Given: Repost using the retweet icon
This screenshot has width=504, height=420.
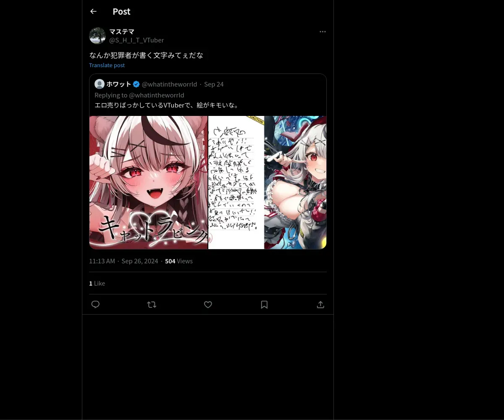Looking at the screenshot, I should pos(152,304).
